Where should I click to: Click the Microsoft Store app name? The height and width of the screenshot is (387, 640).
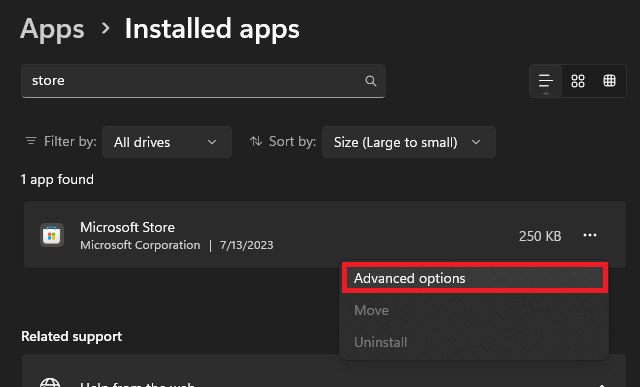(127, 227)
